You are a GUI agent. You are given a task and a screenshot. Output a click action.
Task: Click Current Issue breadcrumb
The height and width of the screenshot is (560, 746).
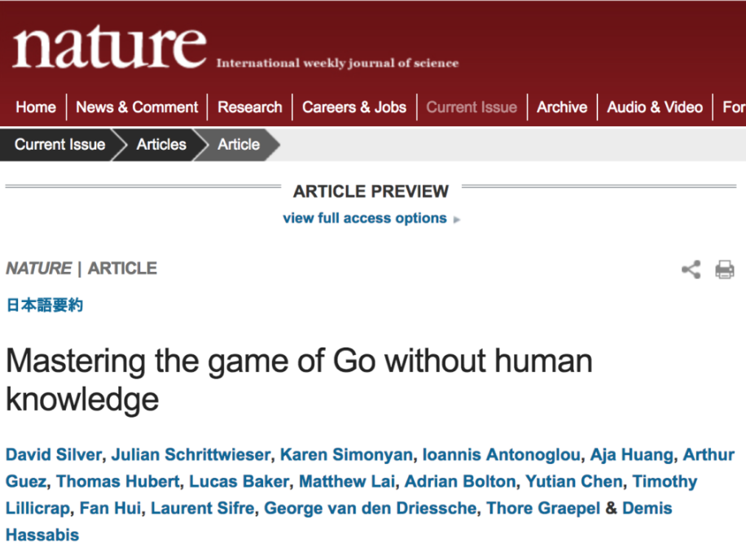tap(60, 145)
